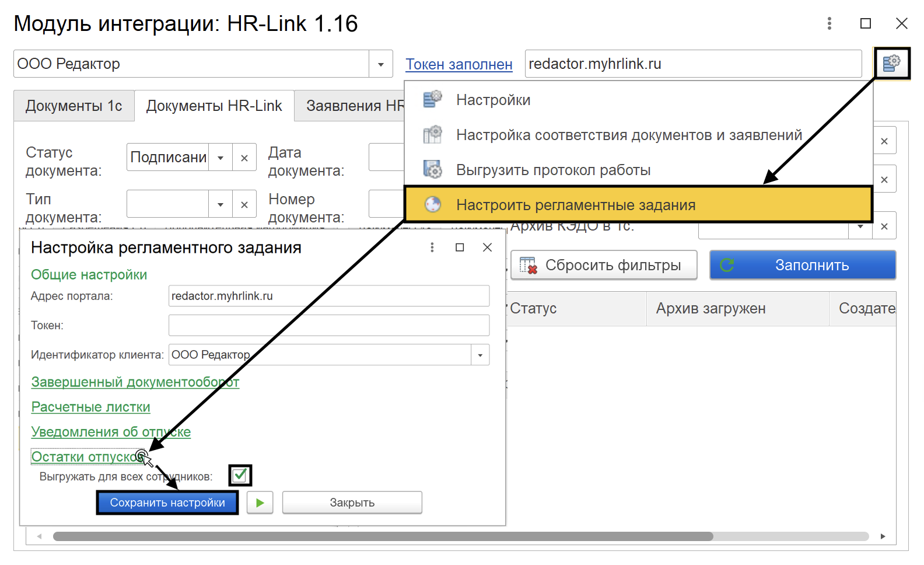Viewport: 924px width, 565px height.
Task: Switch to the Заявления HR tab
Action: pos(350,106)
